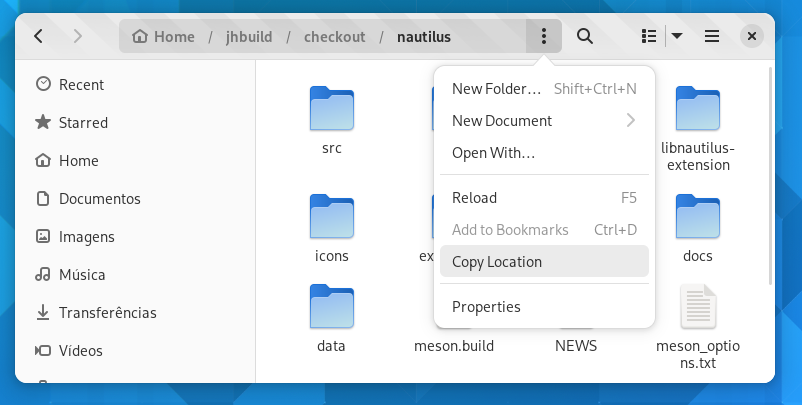
Task: Select New Folder… menu entry
Action: (x=544, y=89)
